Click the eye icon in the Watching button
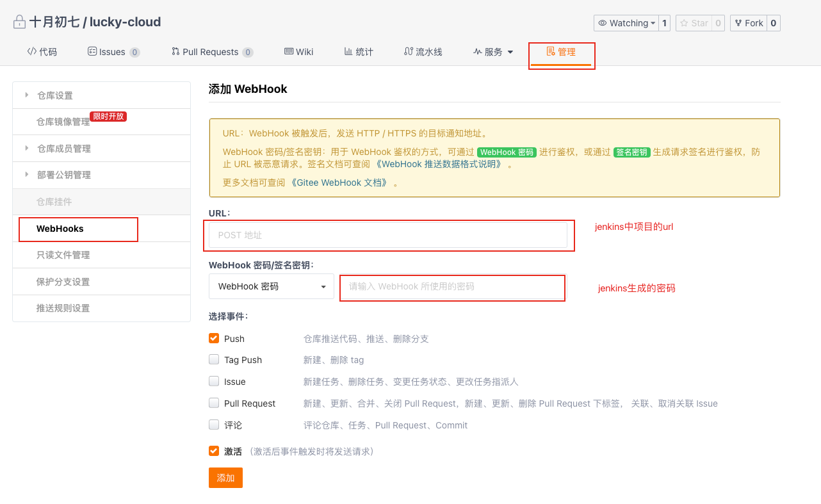The width and height of the screenshot is (821, 504). (x=603, y=23)
